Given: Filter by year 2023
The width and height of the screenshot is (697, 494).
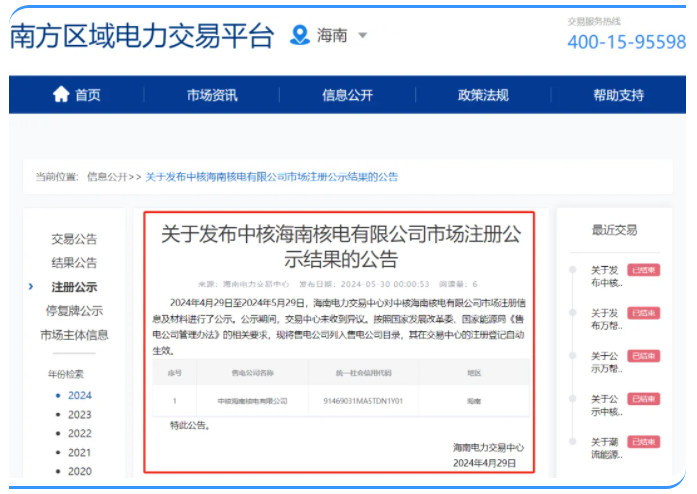Looking at the screenshot, I should [x=80, y=414].
